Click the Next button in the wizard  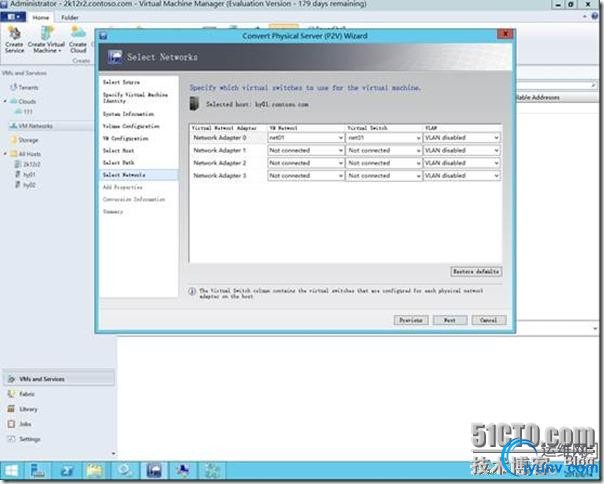pyautogui.click(x=450, y=320)
